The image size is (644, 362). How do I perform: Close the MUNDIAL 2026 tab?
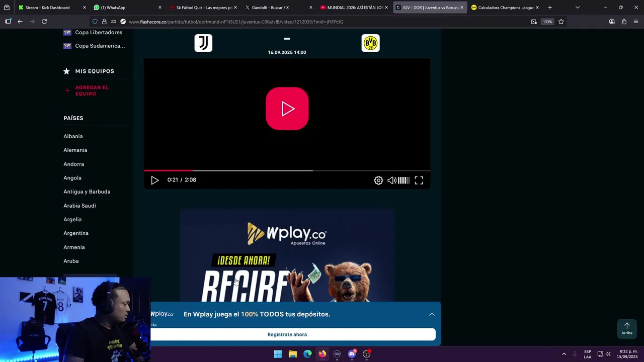(x=386, y=8)
